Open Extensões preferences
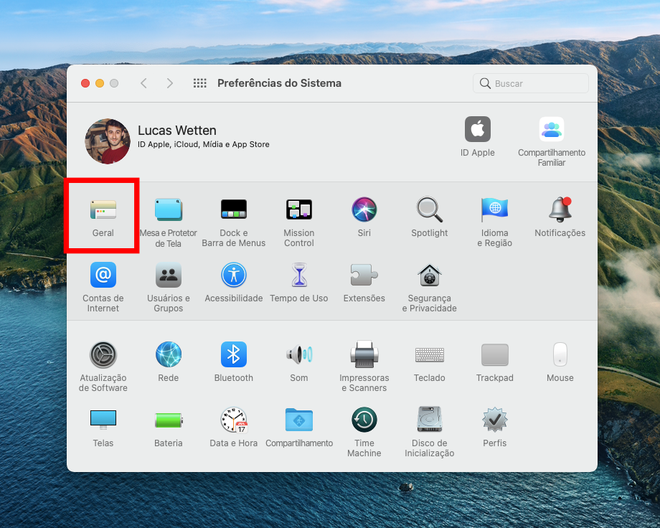The height and width of the screenshot is (528, 660). (364, 275)
